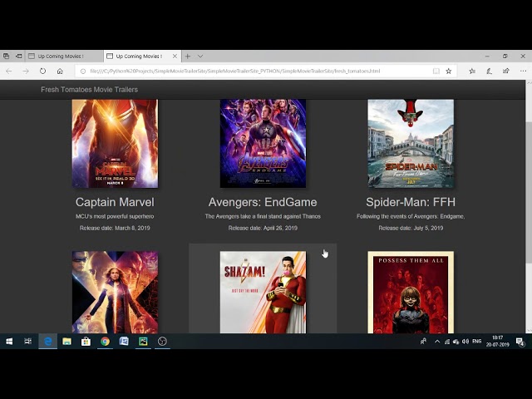The image size is (532, 399).
Task: Click the site info icon in address bar
Action: 83,71
